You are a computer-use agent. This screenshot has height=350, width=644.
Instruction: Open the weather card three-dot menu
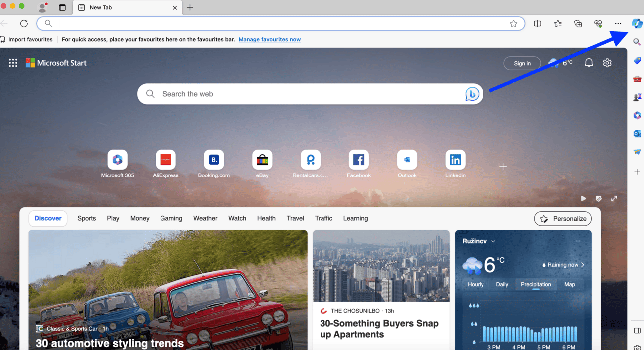tap(578, 241)
